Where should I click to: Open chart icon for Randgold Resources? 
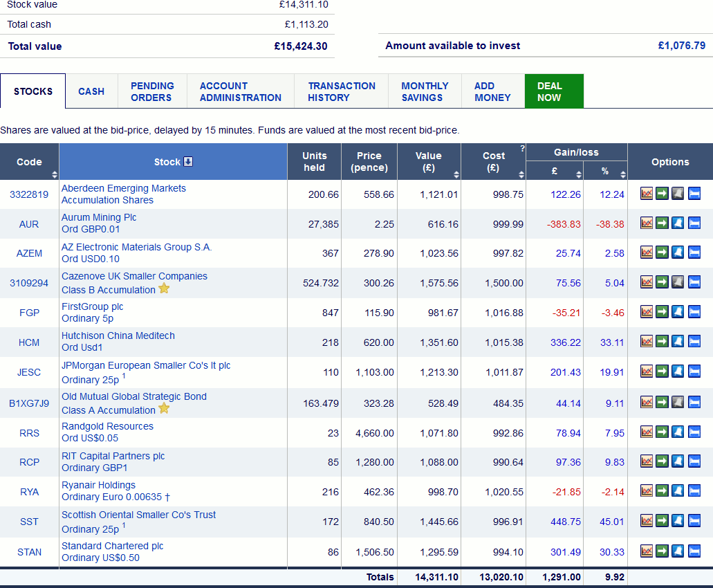(x=646, y=432)
